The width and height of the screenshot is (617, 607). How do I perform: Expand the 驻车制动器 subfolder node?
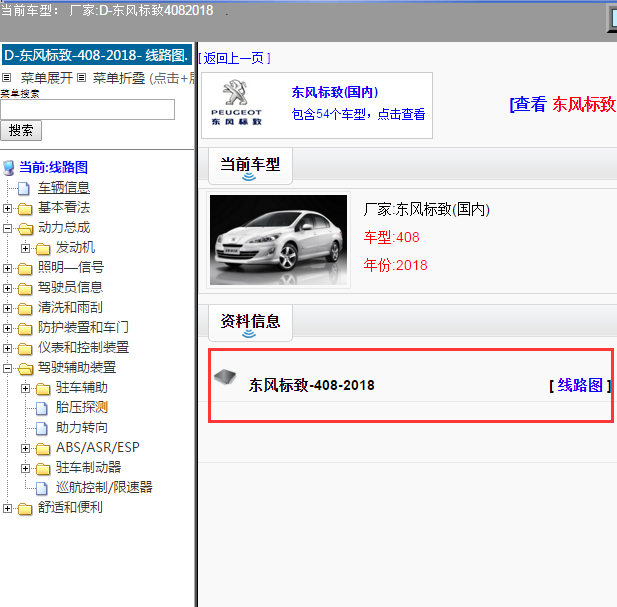pos(26,469)
